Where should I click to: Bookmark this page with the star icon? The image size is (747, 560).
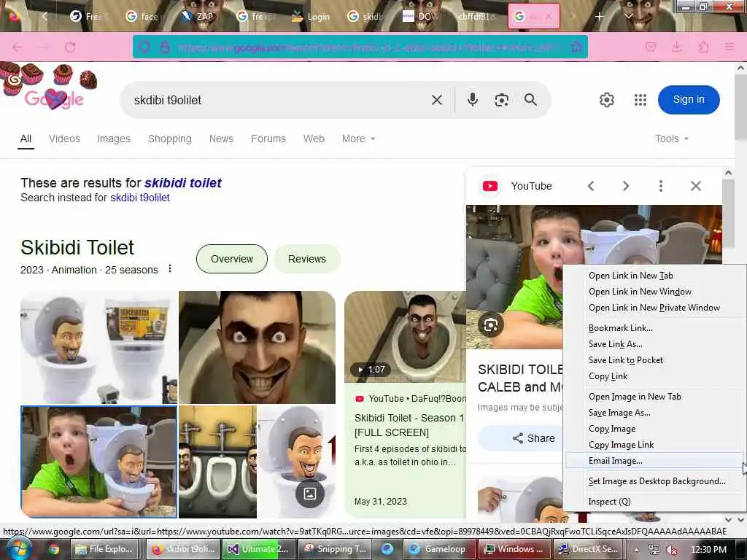coord(576,47)
